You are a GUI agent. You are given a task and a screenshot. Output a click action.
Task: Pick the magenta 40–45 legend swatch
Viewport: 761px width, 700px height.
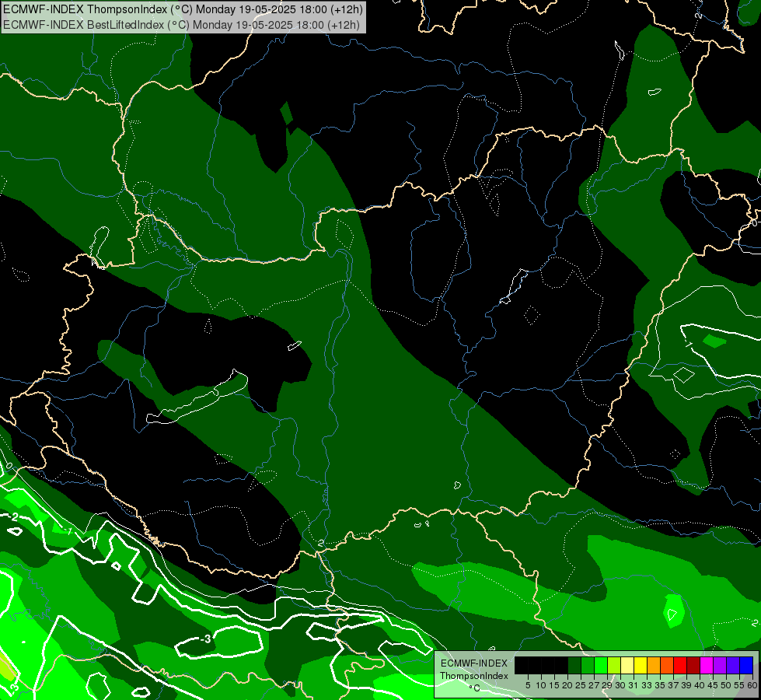tap(706, 666)
